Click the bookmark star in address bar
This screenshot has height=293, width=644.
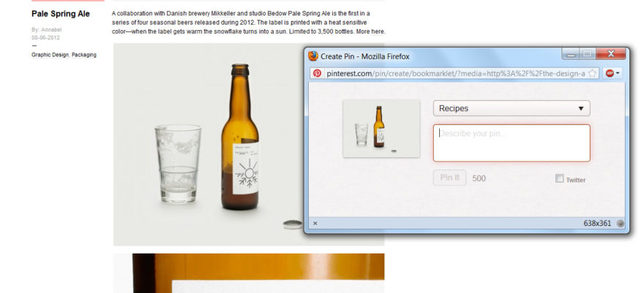pyautogui.click(x=592, y=74)
